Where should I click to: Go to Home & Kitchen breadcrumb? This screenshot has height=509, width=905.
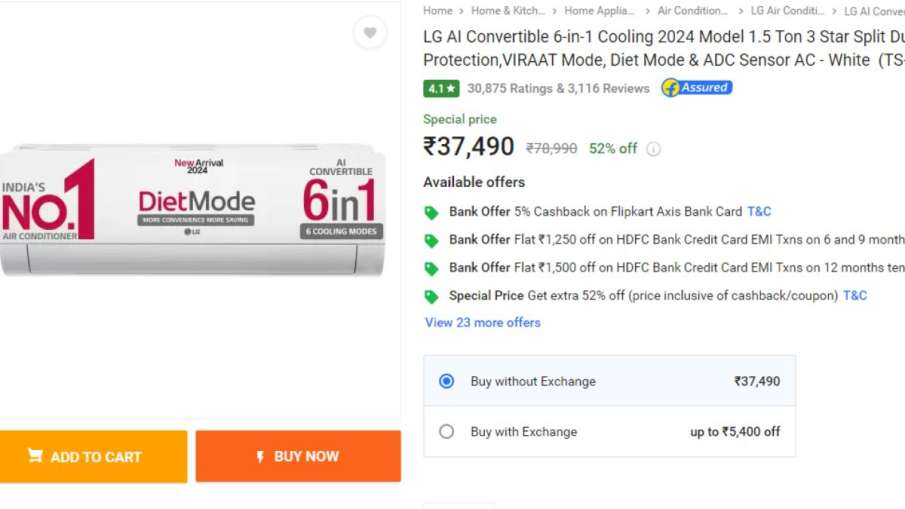pos(508,11)
